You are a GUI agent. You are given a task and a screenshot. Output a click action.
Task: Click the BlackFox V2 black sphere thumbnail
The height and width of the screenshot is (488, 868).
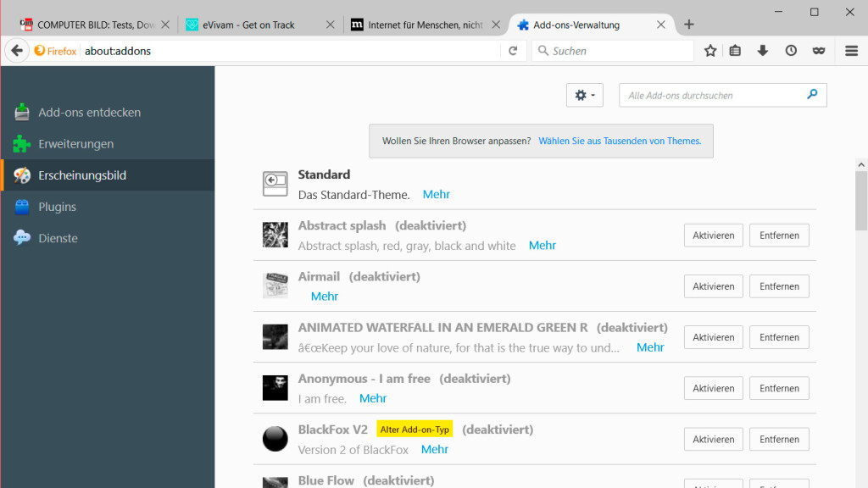[x=275, y=439]
